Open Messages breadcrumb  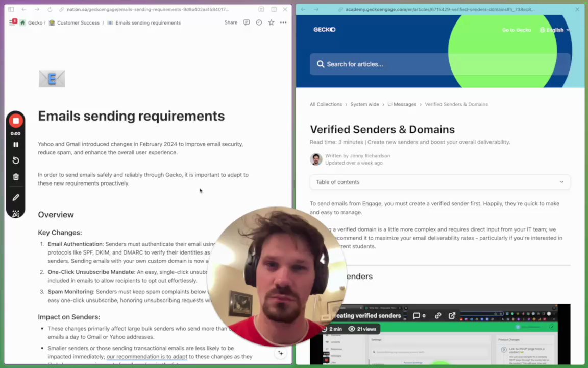point(402,104)
